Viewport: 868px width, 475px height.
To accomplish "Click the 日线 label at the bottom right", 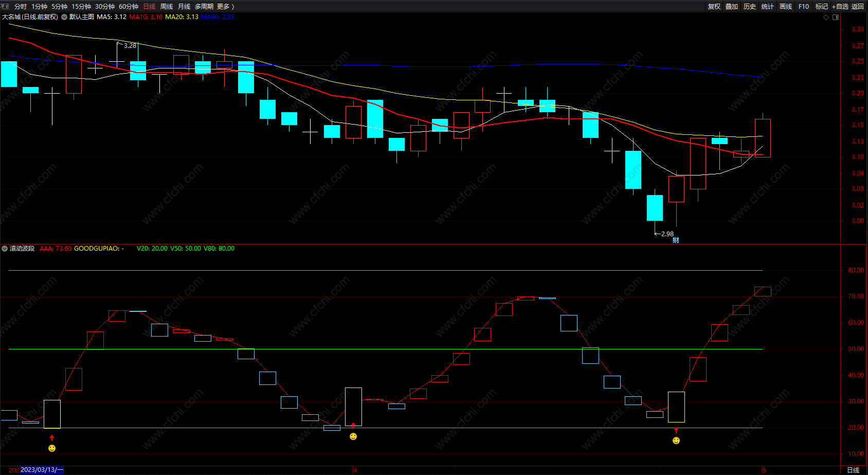I will (x=853, y=470).
